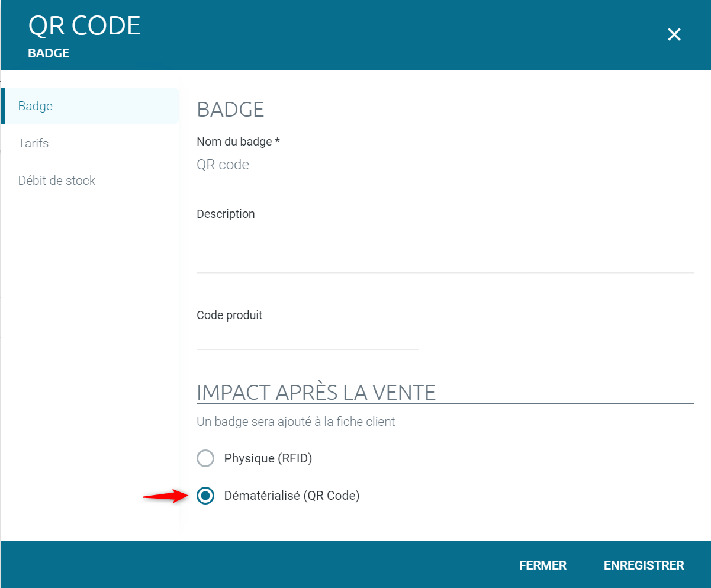Save the badge with ENREGISTRER
The width and height of the screenshot is (711, 588).
pyautogui.click(x=644, y=565)
